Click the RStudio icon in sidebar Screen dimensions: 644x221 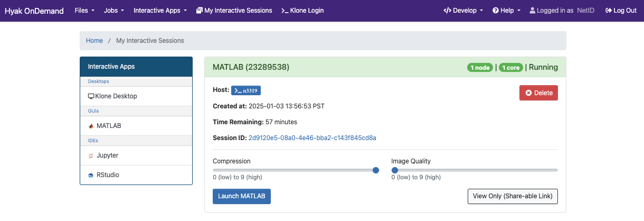coord(91,175)
